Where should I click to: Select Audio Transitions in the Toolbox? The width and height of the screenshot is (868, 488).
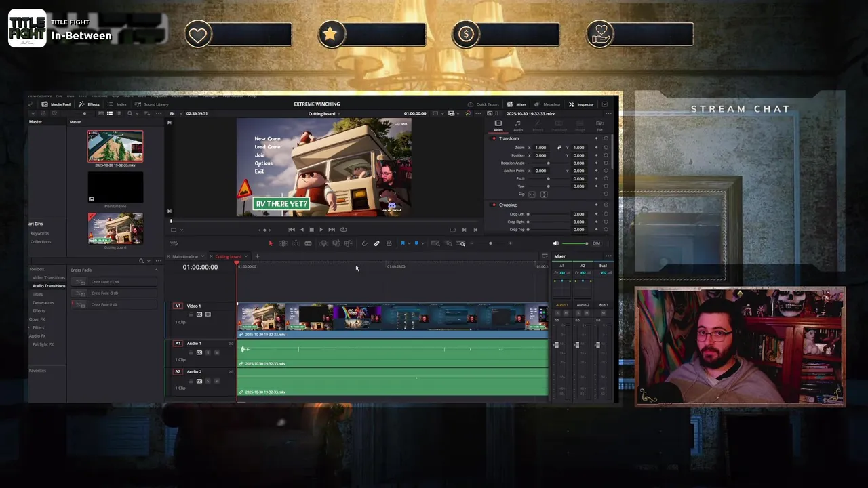49,286
